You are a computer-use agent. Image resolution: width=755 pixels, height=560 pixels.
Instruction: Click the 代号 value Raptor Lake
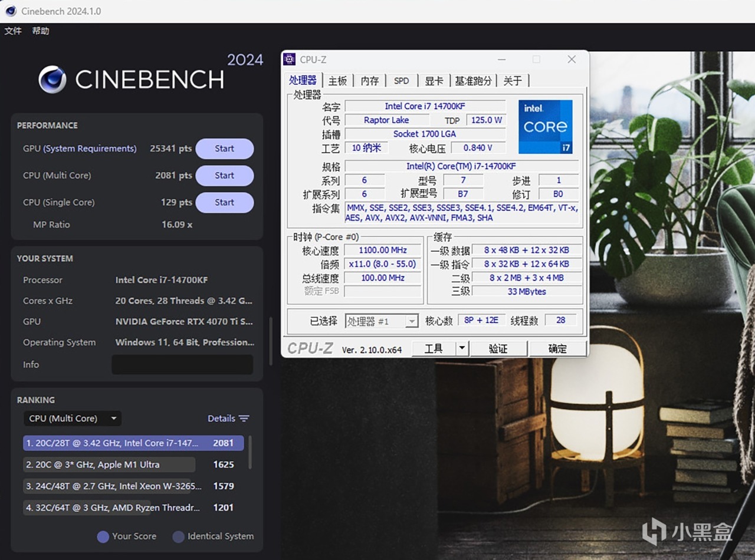coord(386,120)
